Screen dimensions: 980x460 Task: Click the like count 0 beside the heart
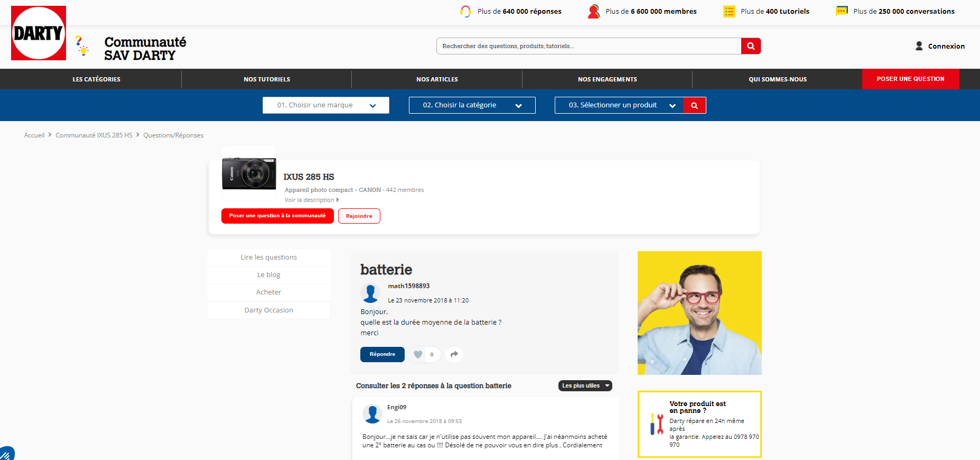(x=432, y=355)
